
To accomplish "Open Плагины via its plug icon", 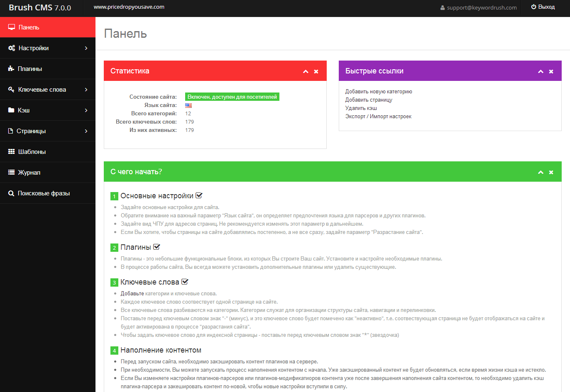I will point(11,68).
